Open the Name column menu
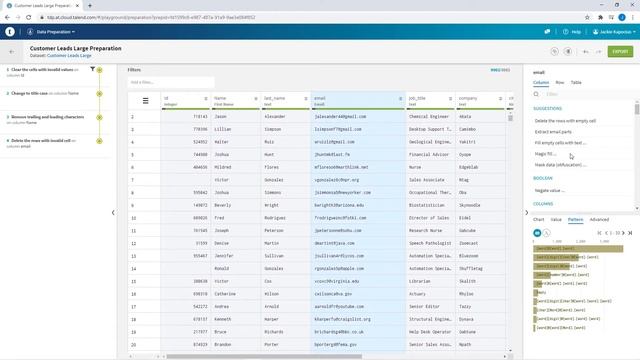 coord(256,99)
